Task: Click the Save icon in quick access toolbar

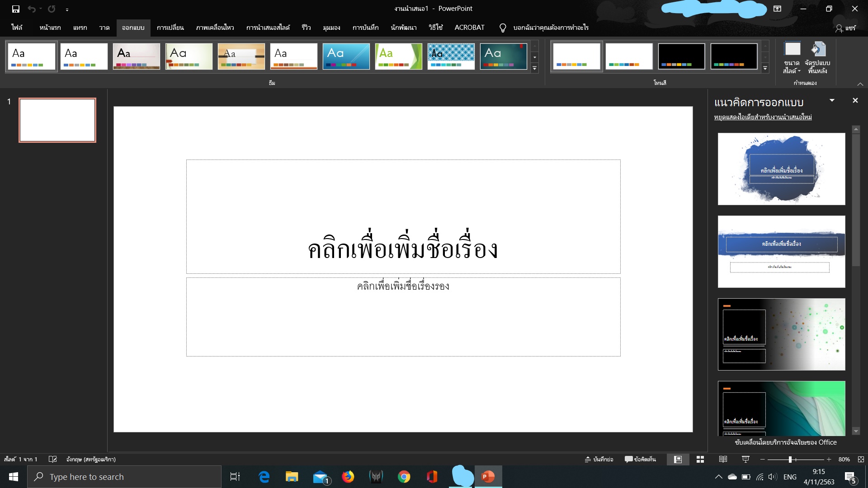Action: click(x=16, y=9)
